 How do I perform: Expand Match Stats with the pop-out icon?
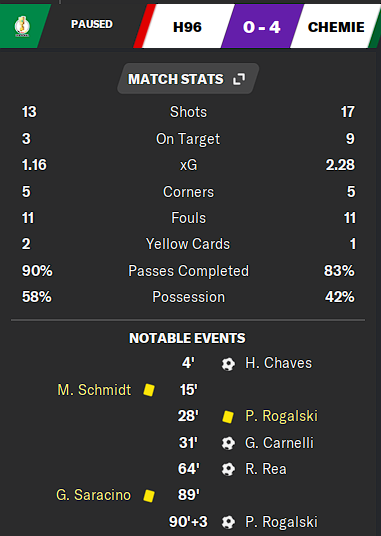click(x=239, y=79)
